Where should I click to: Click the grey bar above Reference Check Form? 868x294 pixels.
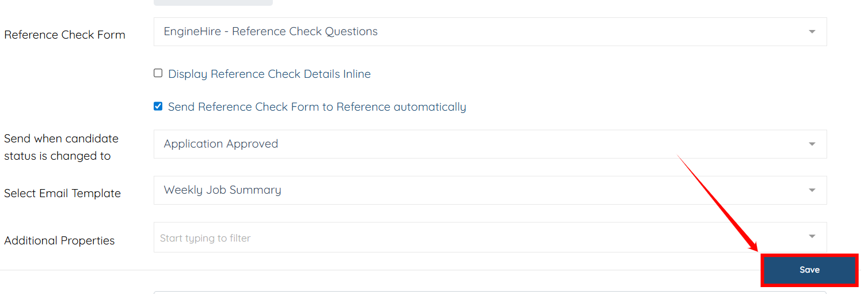(213, 2)
